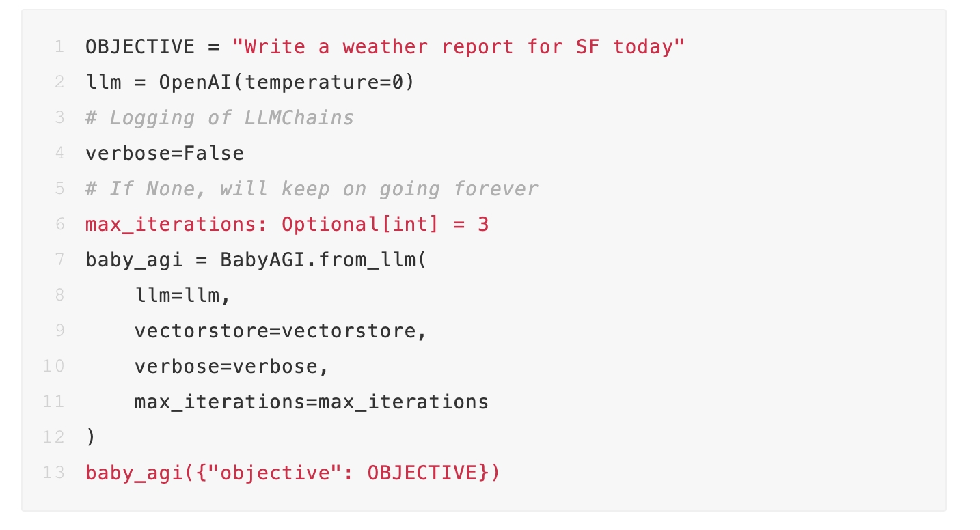Click line number 6 in gutter
This screenshot has height=530, width=980.
(x=59, y=225)
